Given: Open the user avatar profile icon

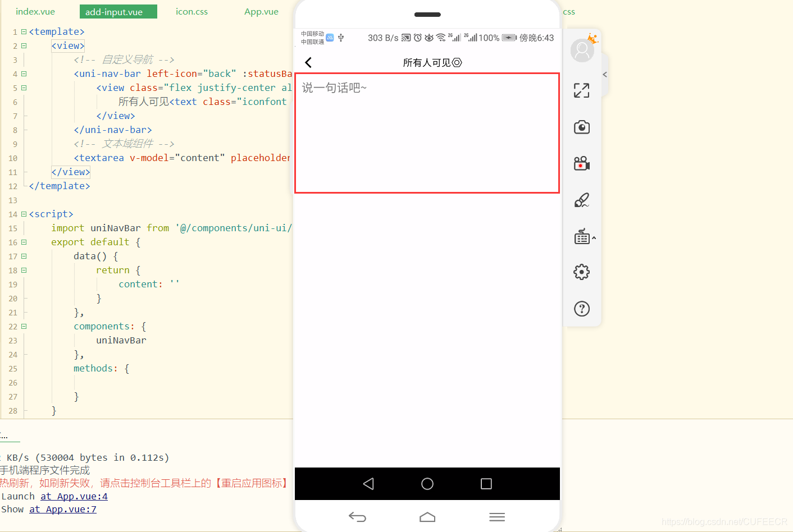Looking at the screenshot, I should click(x=582, y=51).
